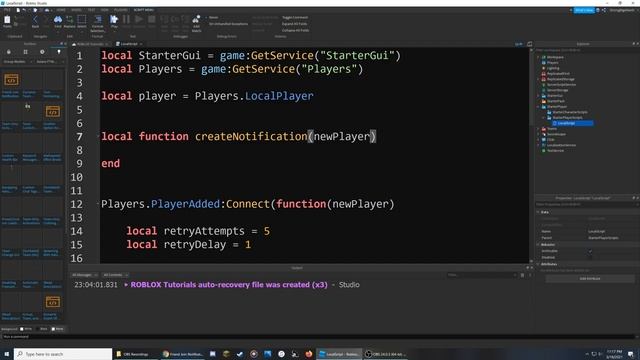This screenshot has width=640, height=360.
Task: Open the Toolbox marketplace tab icon
Action: coord(9,52)
